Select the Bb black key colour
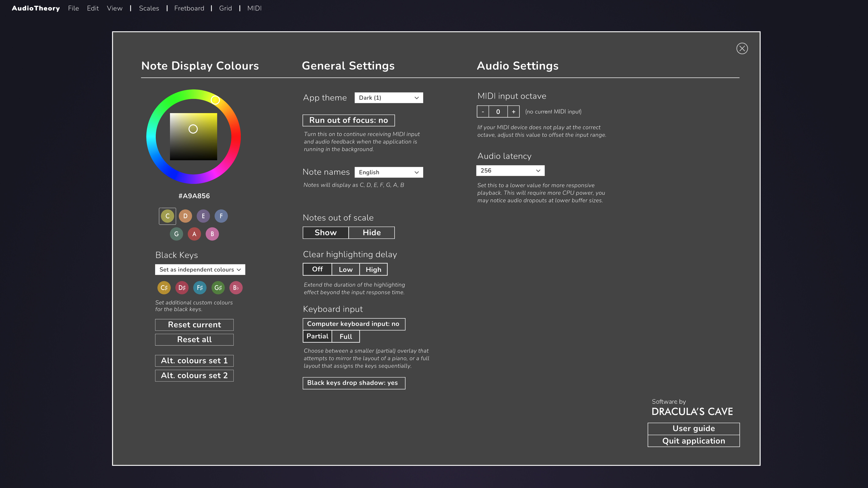Image resolution: width=868 pixels, height=488 pixels. click(x=235, y=287)
